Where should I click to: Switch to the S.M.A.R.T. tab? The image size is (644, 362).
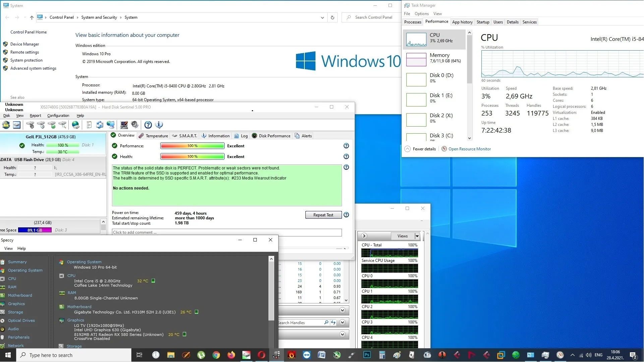[185, 136]
